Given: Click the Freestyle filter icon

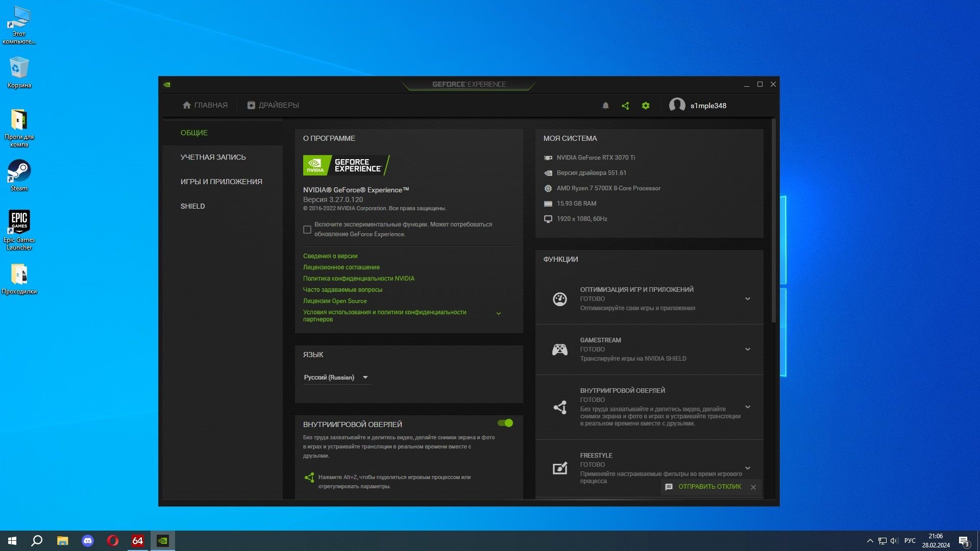Looking at the screenshot, I should [x=560, y=468].
